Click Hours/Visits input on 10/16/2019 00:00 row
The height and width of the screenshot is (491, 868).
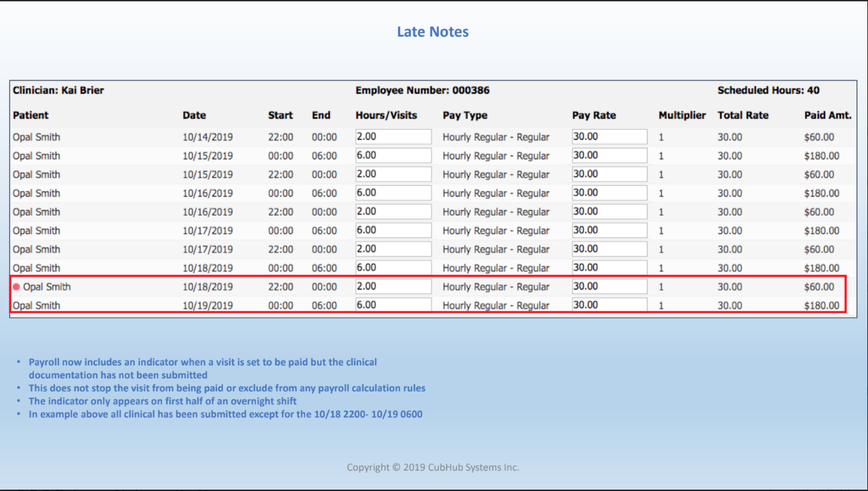tap(393, 193)
